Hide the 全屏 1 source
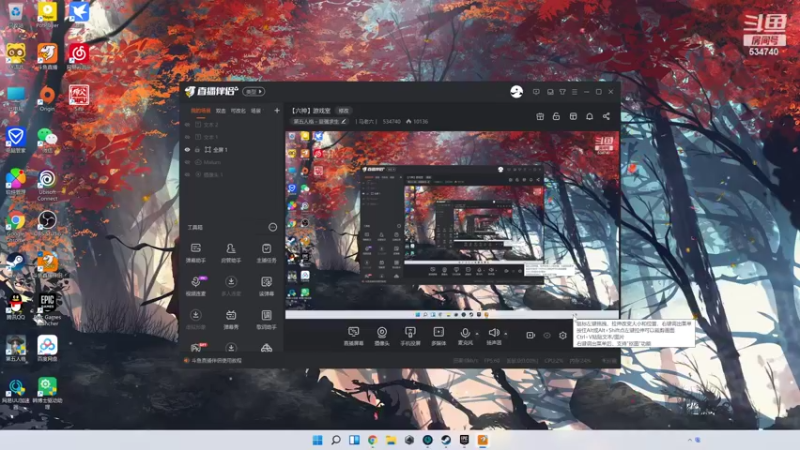800x450 pixels. (x=187, y=149)
